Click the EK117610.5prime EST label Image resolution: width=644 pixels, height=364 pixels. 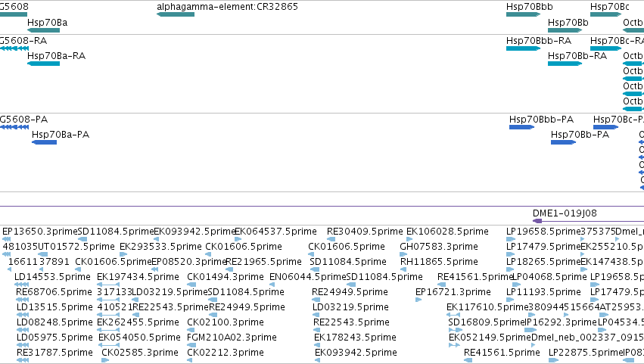click(487, 308)
